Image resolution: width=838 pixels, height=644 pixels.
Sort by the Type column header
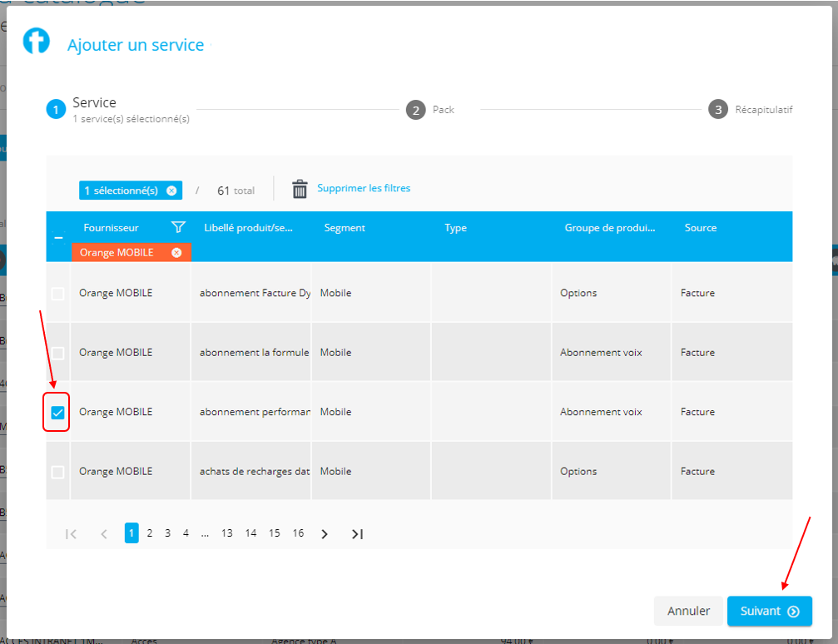(x=456, y=228)
